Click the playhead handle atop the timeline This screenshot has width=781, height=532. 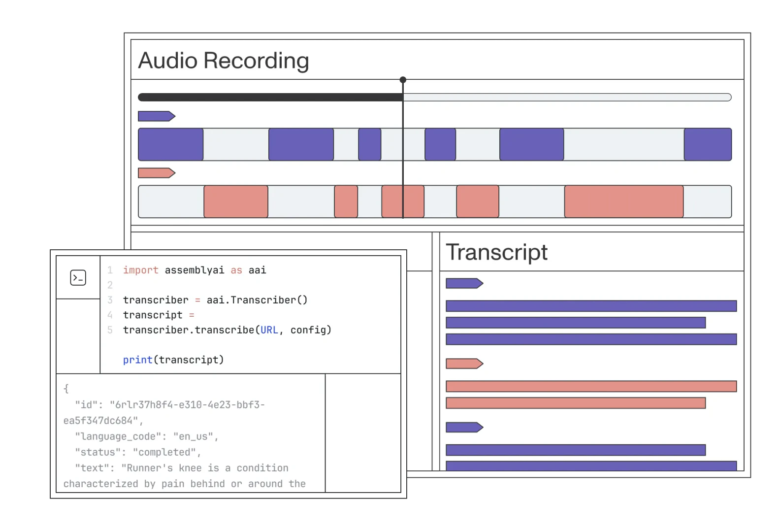coord(403,80)
